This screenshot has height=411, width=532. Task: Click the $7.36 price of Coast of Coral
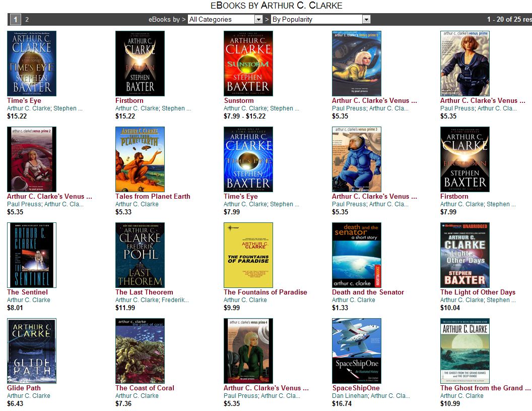tap(123, 403)
